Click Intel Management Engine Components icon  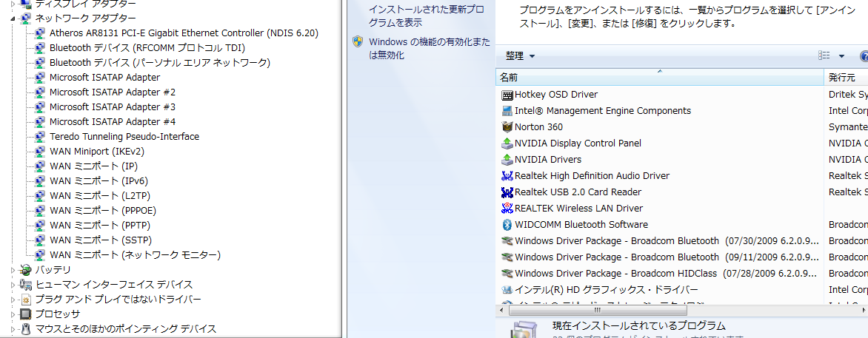pos(507,111)
